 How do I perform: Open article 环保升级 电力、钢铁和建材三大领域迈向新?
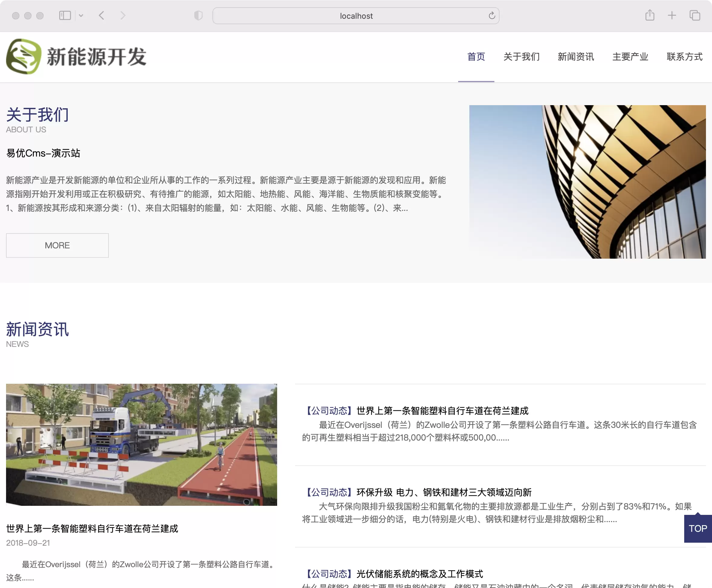[444, 493]
